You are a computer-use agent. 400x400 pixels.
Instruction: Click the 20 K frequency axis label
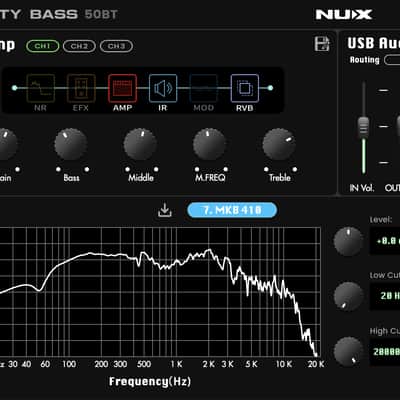(x=316, y=364)
